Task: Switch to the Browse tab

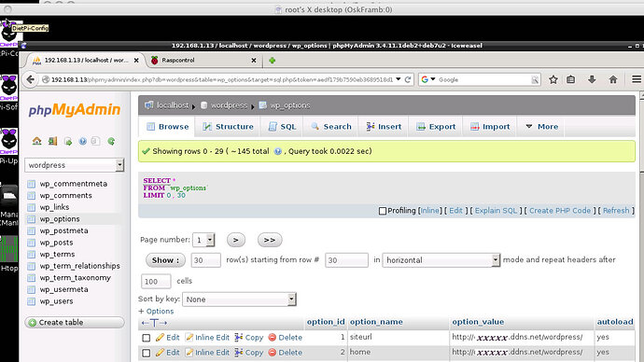Action: 168,126
